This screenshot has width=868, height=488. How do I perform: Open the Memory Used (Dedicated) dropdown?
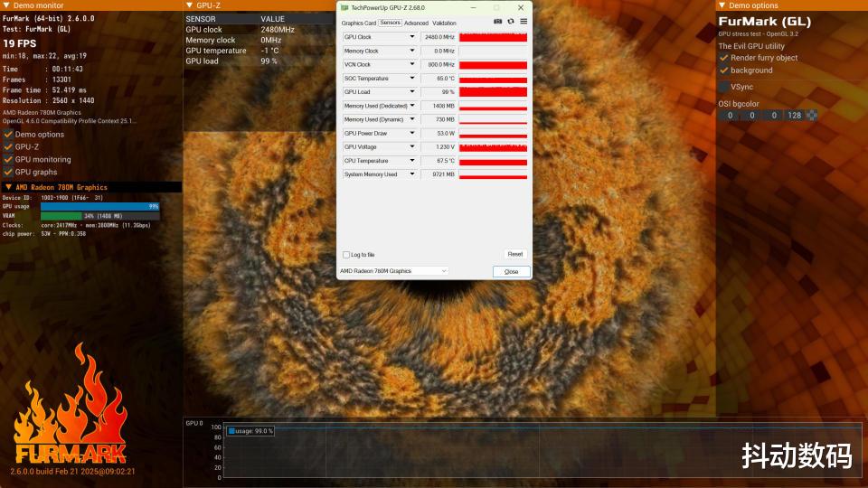coord(412,106)
